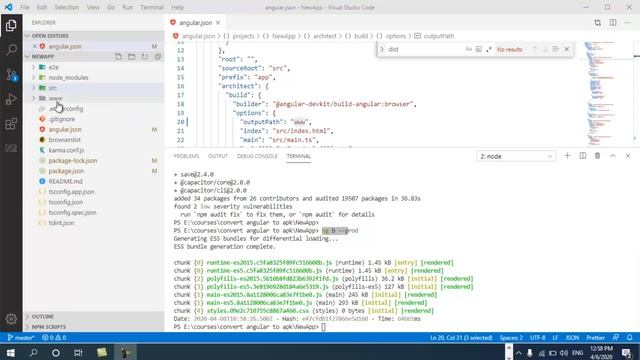Maximize the panel with up chevron
Image resolution: width=640 pixels, height=360 pixels.
pyautogui.click(x=613, y=156)
